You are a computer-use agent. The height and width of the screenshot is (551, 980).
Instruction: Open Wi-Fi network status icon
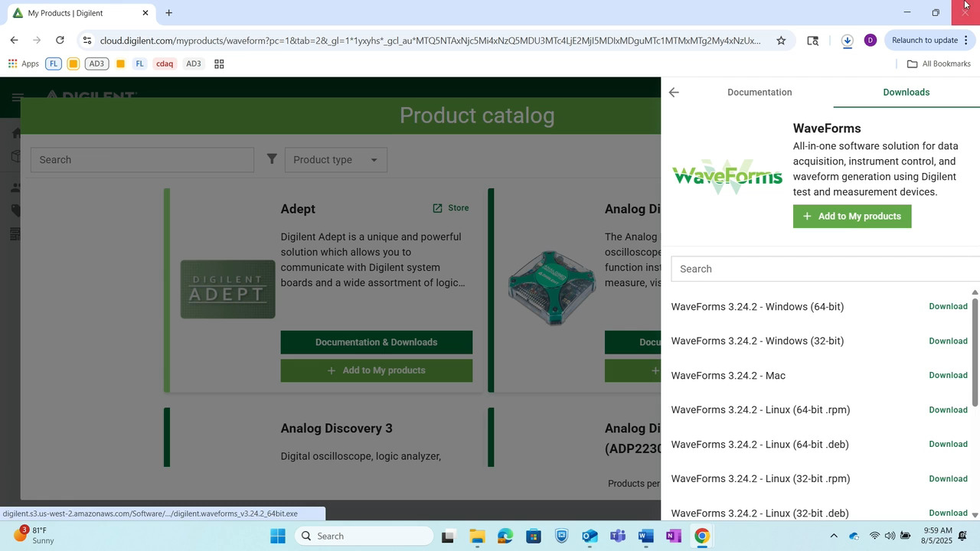874,536
